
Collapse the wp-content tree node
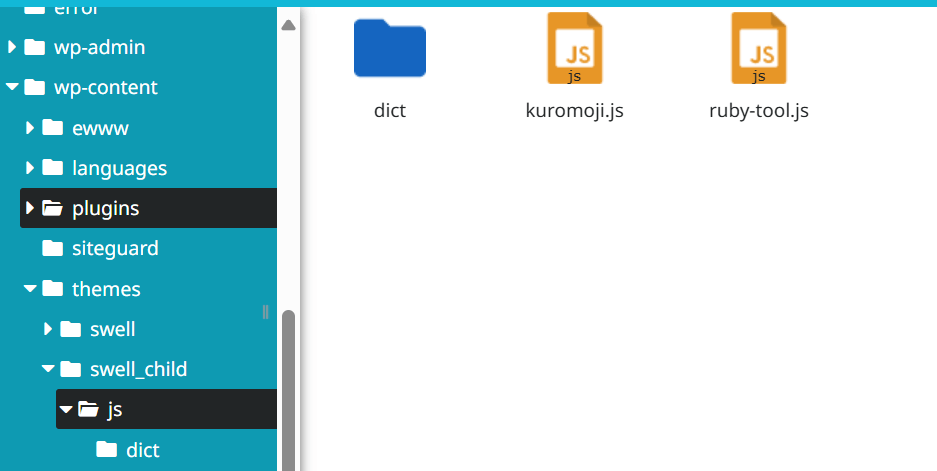12,88
